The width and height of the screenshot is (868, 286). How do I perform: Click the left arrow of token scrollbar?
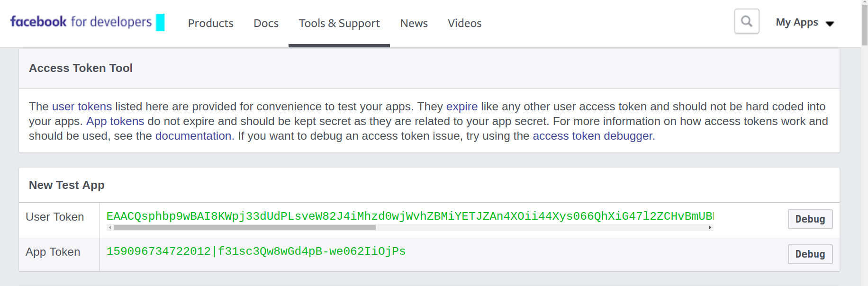pos(110,228)
